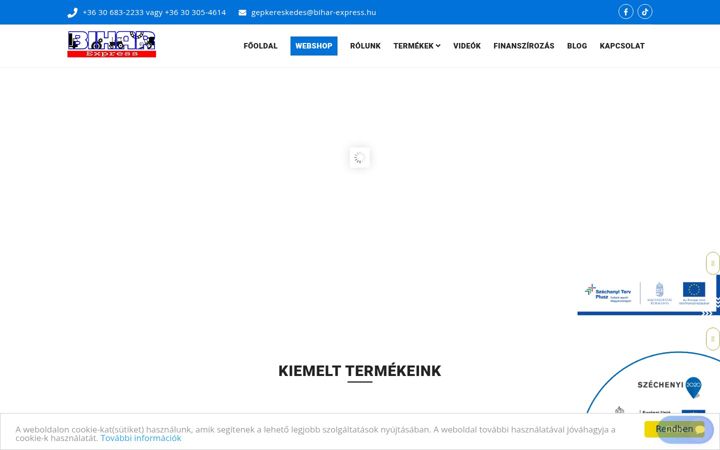This screenshot has height=450, width=720.
Task: Expand the Termékek dropdown menu
Action: pyautogui.click(x=416, y=46)
